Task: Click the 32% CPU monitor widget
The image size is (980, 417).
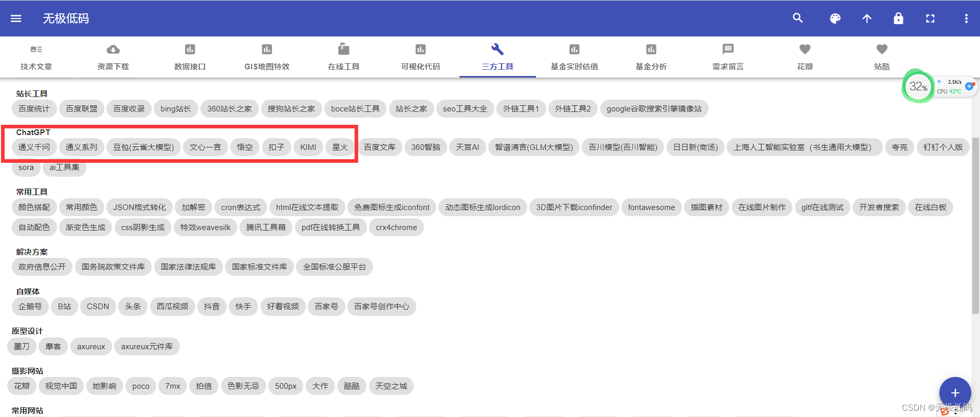Action: click(918, 86)
